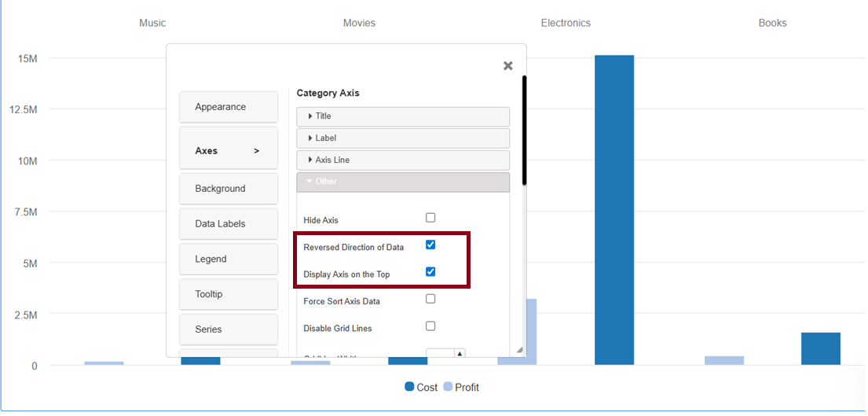Go to the Tooltip settings tab
This screenshot has height=416, width=868.
[228, 294]
